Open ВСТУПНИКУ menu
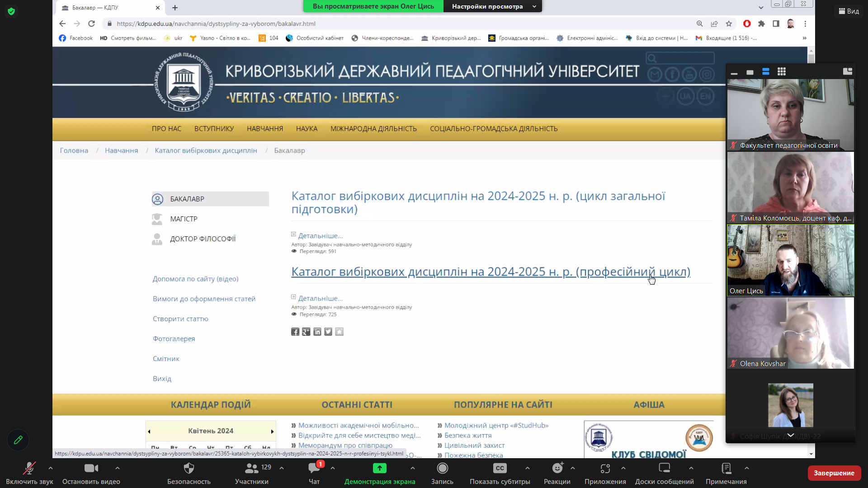 coord(214,129)
